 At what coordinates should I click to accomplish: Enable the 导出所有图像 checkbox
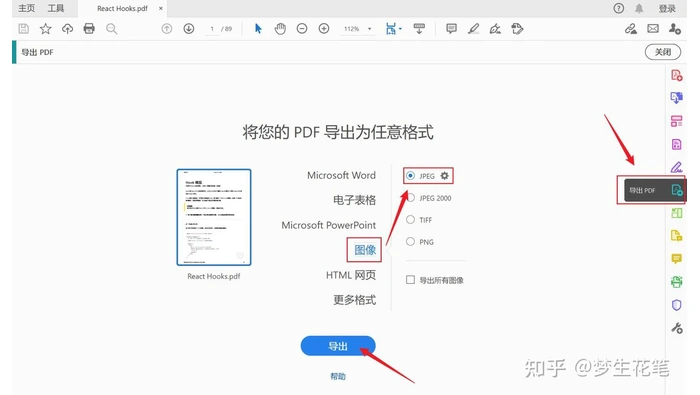tap(410, 280)
